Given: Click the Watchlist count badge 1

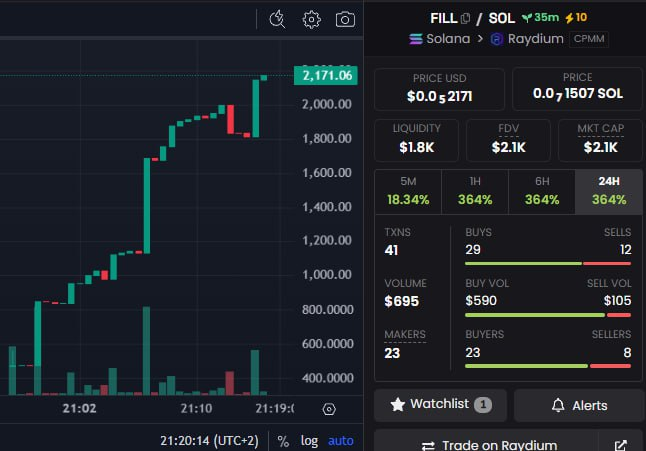Looking at the screenshot, I should click(x=483, y=405).
